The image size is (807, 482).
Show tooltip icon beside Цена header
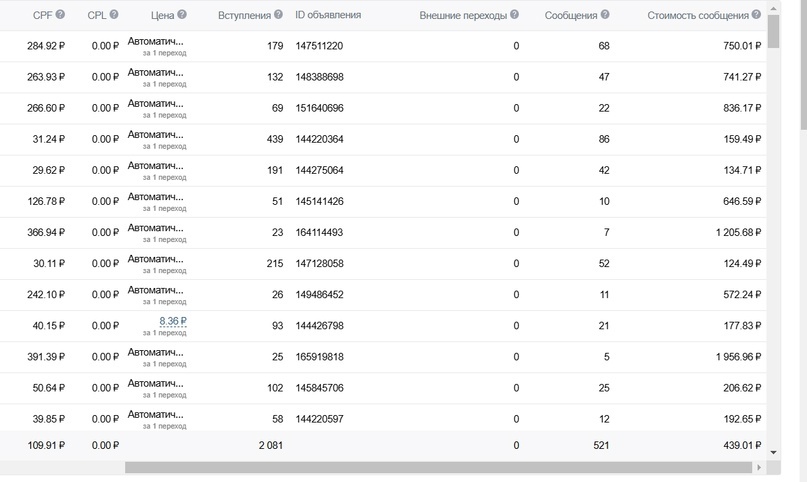tap(182, 14)
